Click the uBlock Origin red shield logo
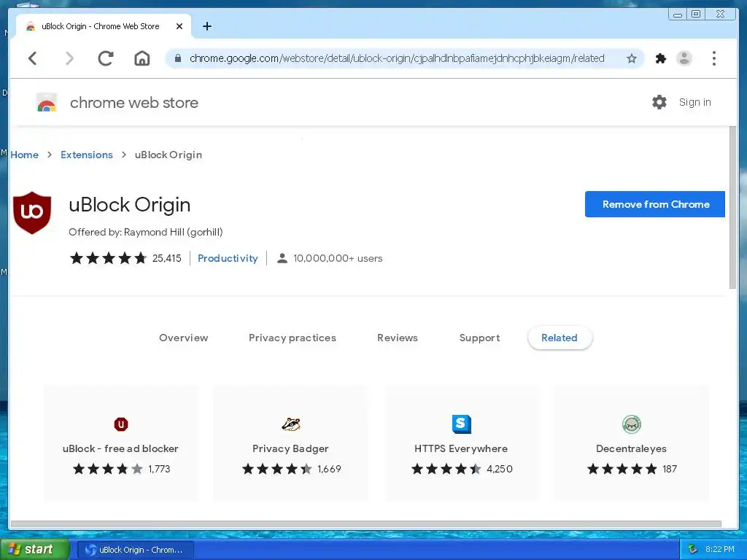This screenshot has height=560, width=747. click(32, 213)
